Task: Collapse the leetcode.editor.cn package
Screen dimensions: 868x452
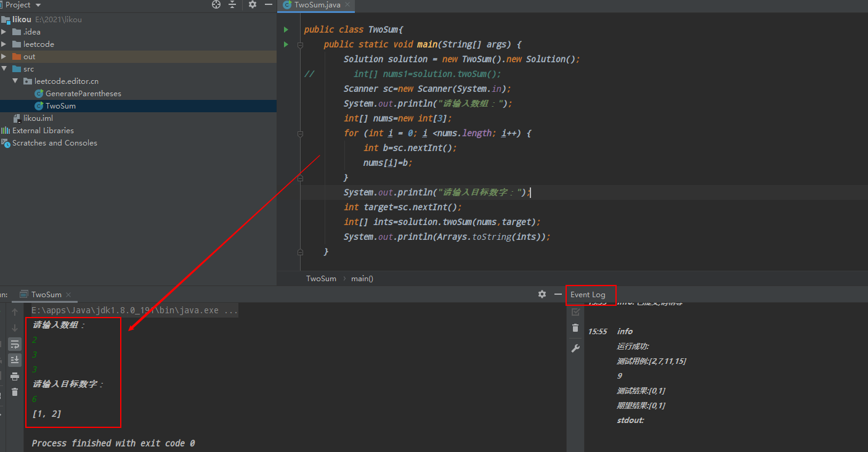Action: 15,81
